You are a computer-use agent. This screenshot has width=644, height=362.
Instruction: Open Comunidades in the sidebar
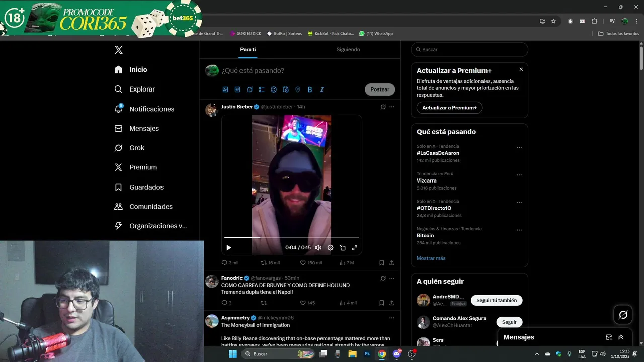[143, 207]
